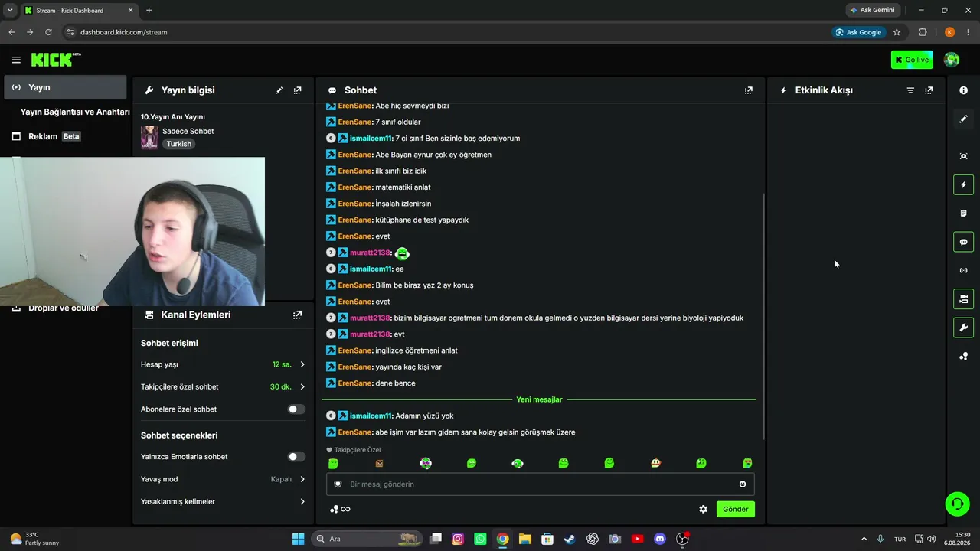Click the chat bubble icon in right sidebar
Screen dimensions: 980x551
(x=963, y=242)
